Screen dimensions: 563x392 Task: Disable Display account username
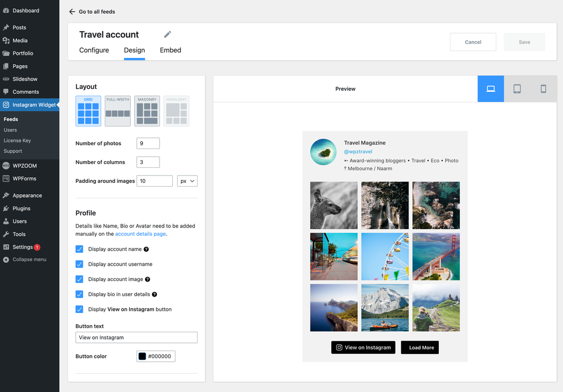click(x=79, y=264)
